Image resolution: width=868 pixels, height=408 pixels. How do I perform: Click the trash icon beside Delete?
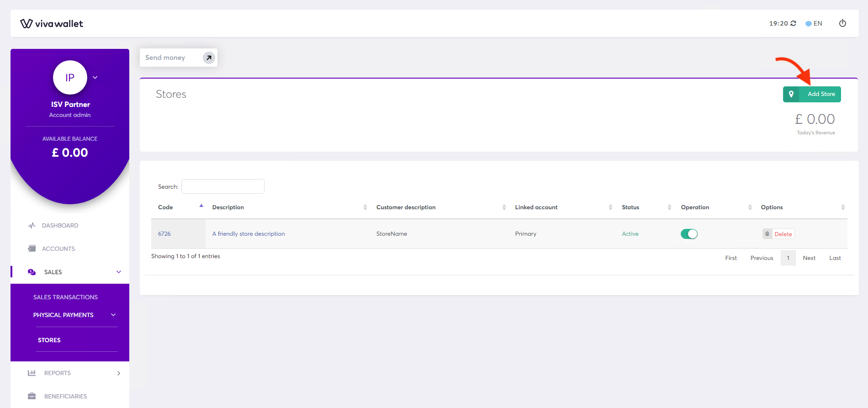(767, 234)
